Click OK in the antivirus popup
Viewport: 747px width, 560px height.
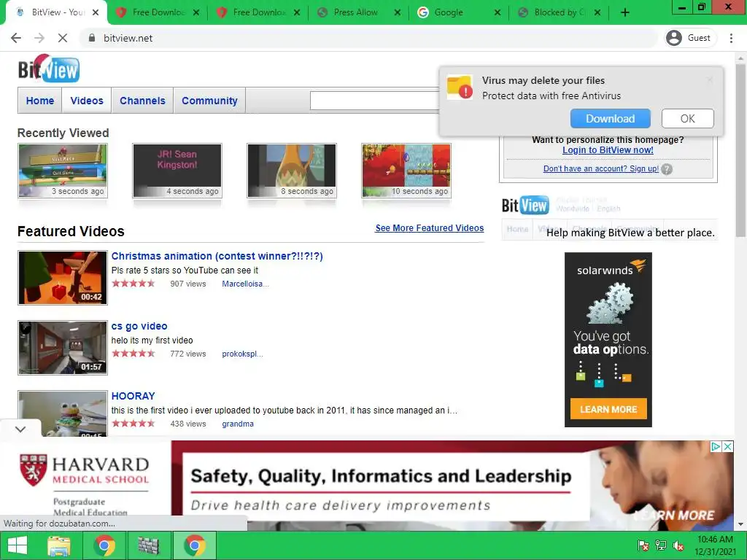[687, 119]
